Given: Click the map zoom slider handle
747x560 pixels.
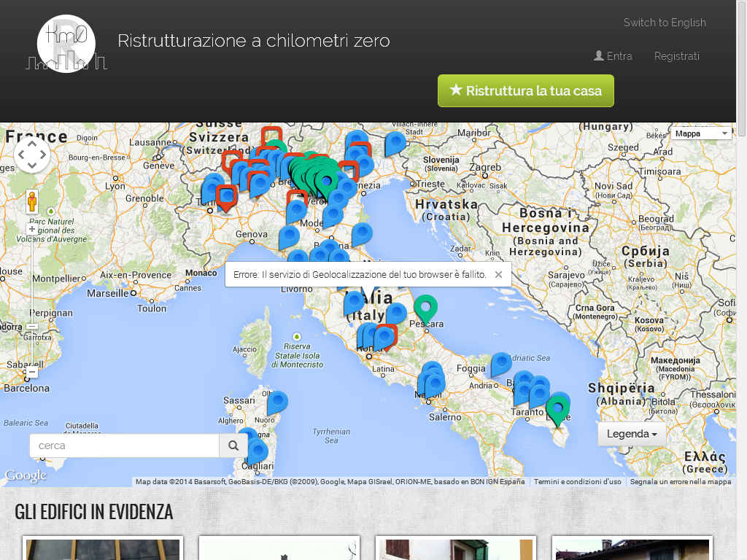Looking at the screenshot, I should click(32, 326).
